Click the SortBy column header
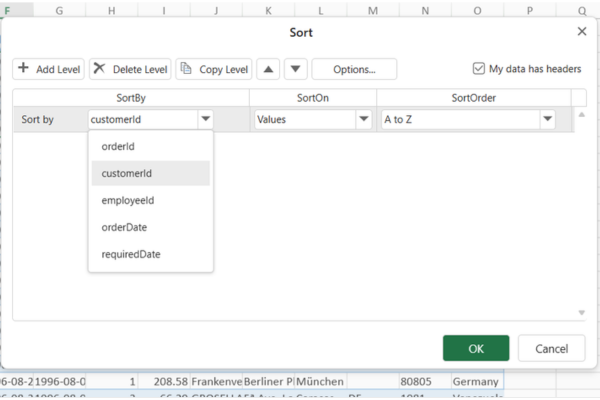 point(131,98)
